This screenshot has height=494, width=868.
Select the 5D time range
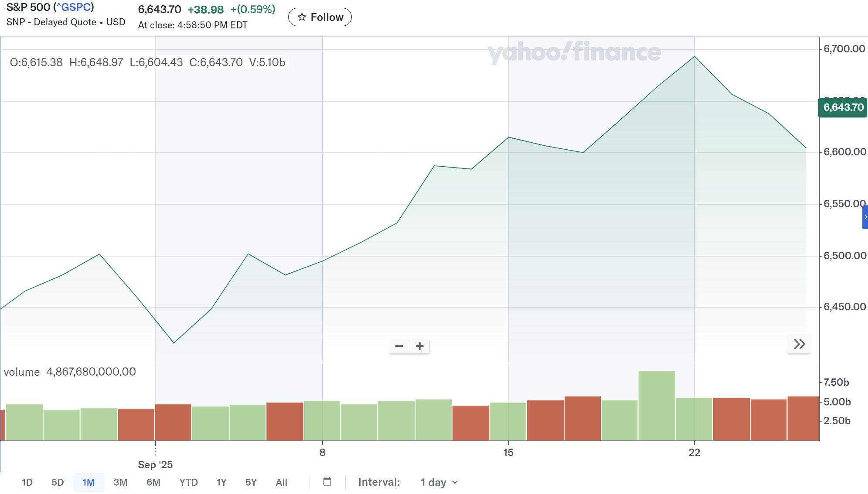pyautogui.click(x=58, y=482)
